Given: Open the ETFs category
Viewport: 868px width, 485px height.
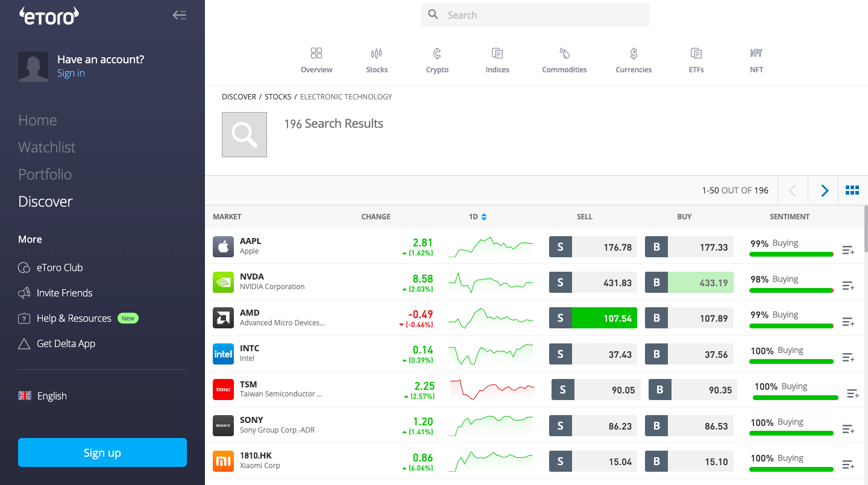Looking at the screenshot, I should [696, 60].
